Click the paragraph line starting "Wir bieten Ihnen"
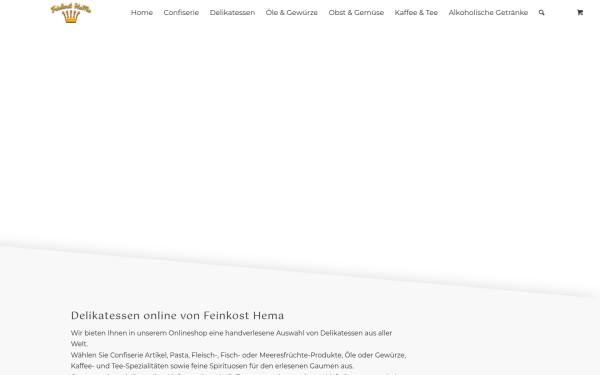Image resolution: width=600 pixels, height=375 pixels. pyautogui.click(x=231, y=333)
